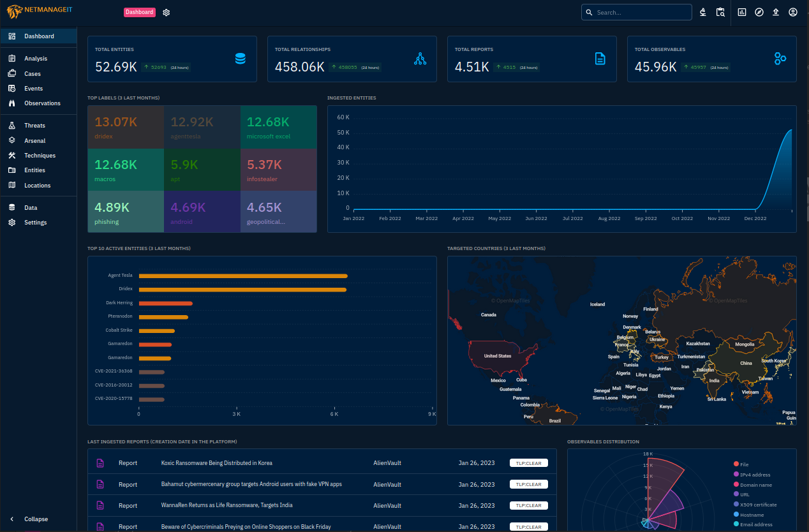The image size is (809, 532).
Task: Open the compass investigations icon
Action: [759, 12]
